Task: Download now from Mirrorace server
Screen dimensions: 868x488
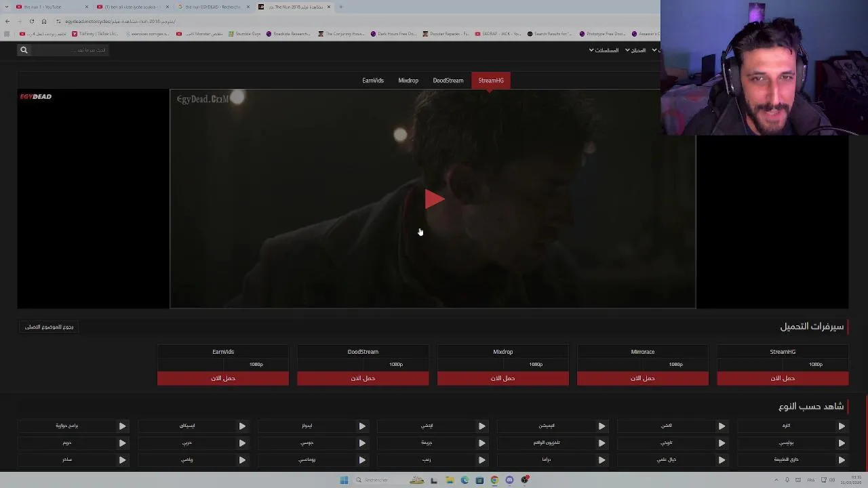Action: coord(643,378)
